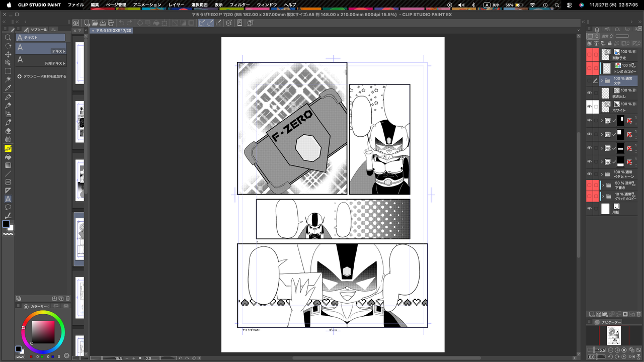
Task: Select the Balloon tool
Action: [8, 207]
